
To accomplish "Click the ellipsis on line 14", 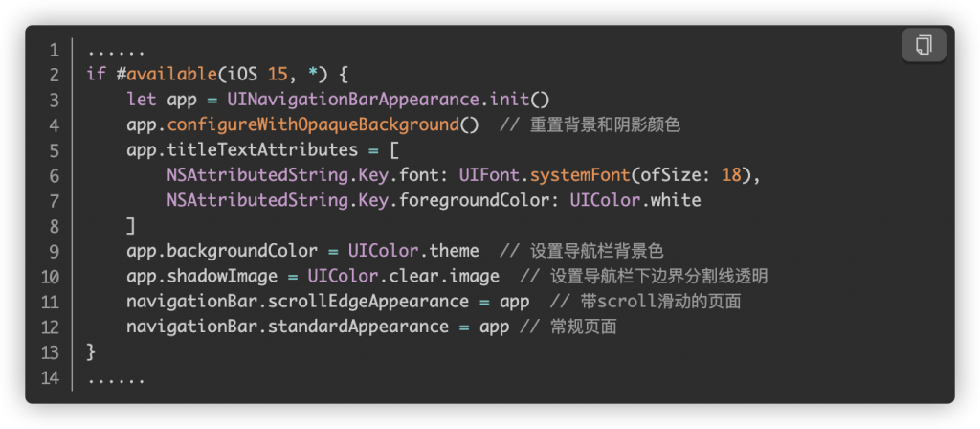I will coord(116,378).
